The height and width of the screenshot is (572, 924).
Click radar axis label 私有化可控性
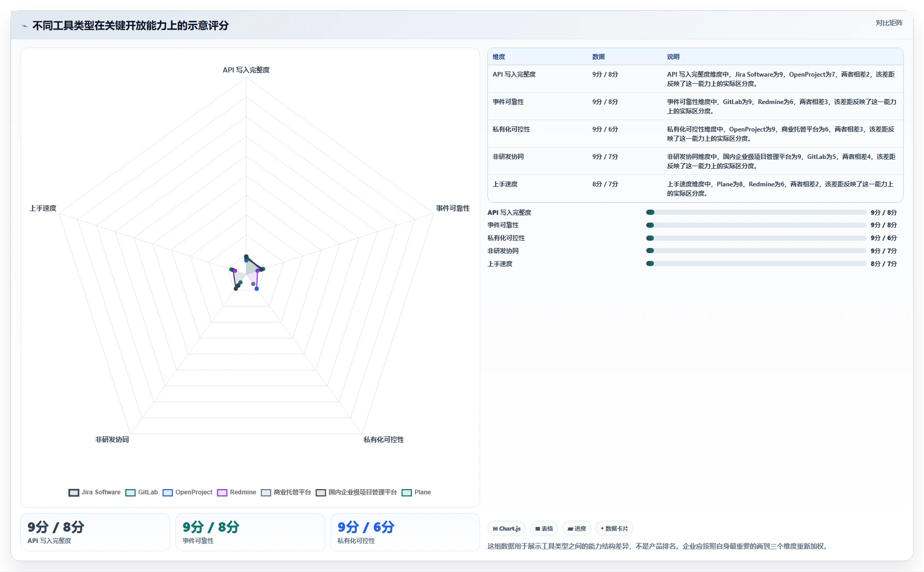pyautogui.click(x=384, y=439)
